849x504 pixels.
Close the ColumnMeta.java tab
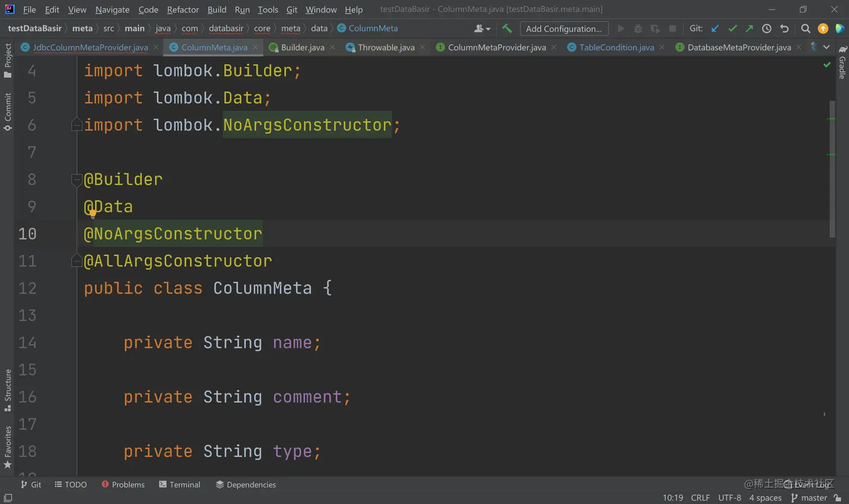[x=255, y=47]
